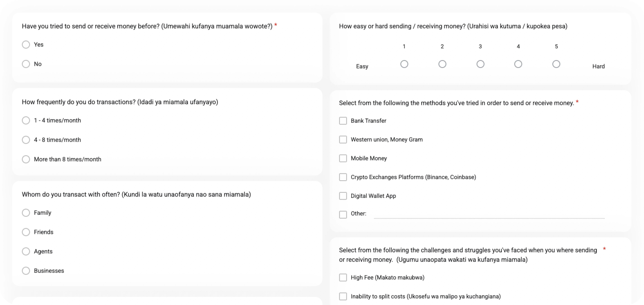The height and width of the screenshot is (305, 644).
Task: Choose 4 - 8 times/month frequency
Action: [26, 140]
